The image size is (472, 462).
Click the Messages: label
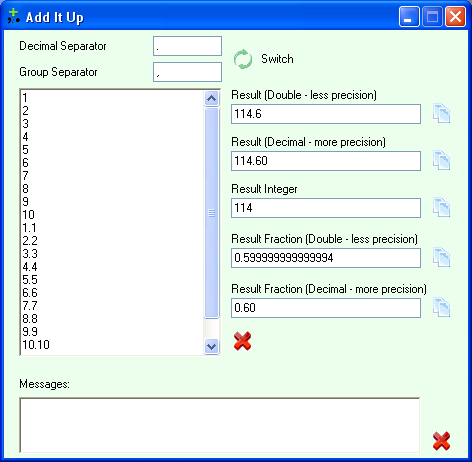(44, 384)
